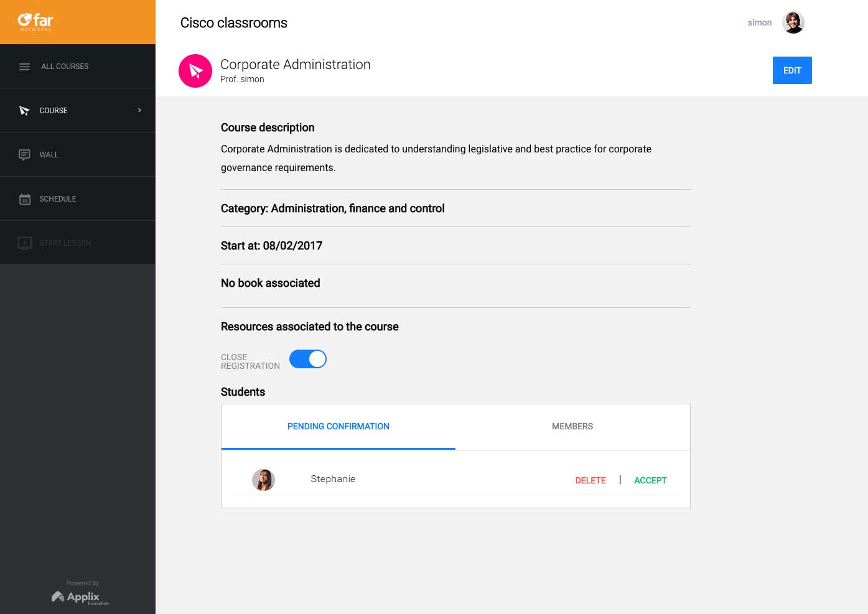Image resolution: width=868 pixels, height=614 pixels.
Task: Click the Cisco classrooms heading
Action: pos(234,23)
